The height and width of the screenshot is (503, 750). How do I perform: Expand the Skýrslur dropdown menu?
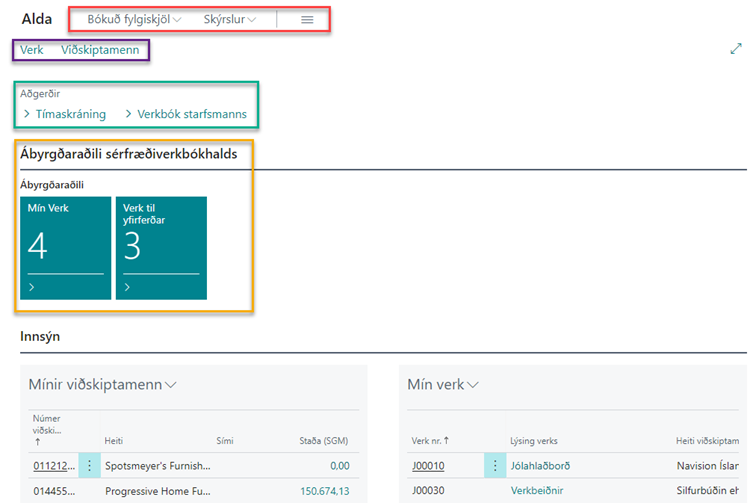[x=229, y=19]
